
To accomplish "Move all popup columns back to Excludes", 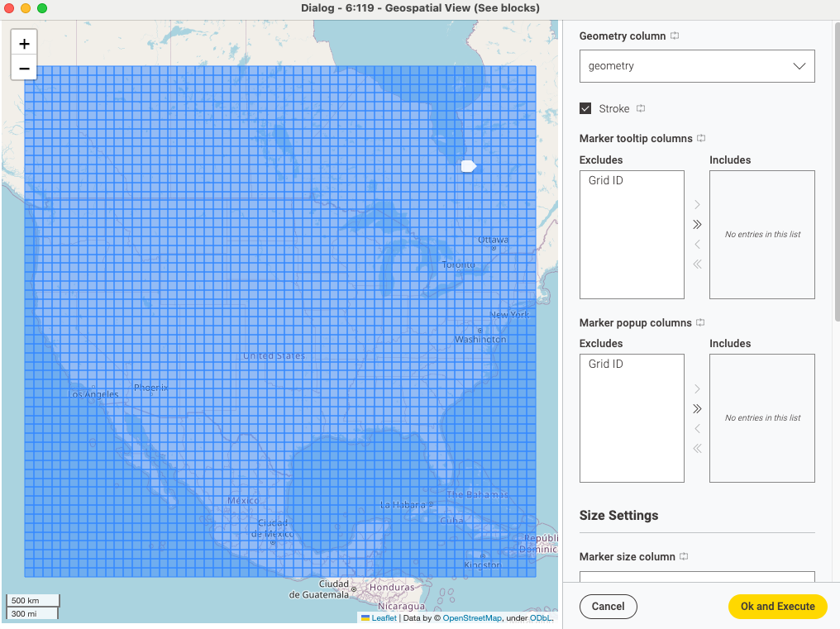I will (697, 449).
